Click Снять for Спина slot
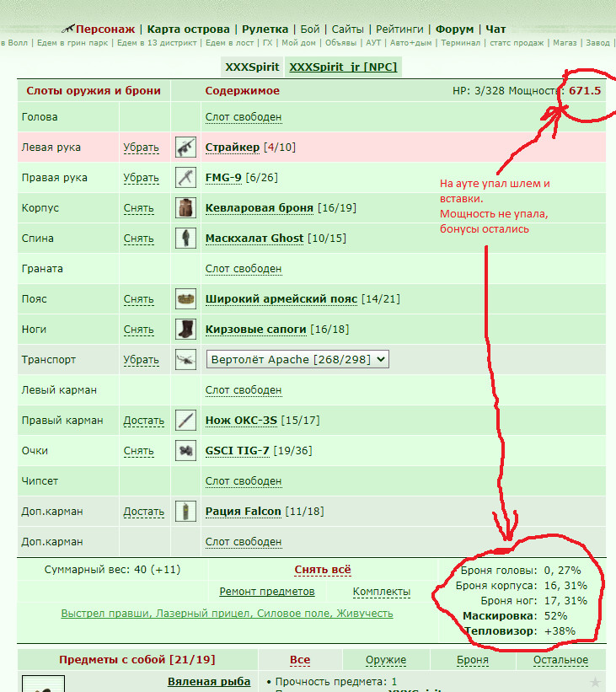Screen dimensions: 616x692 pyautogui.click(x=138, y=239)
